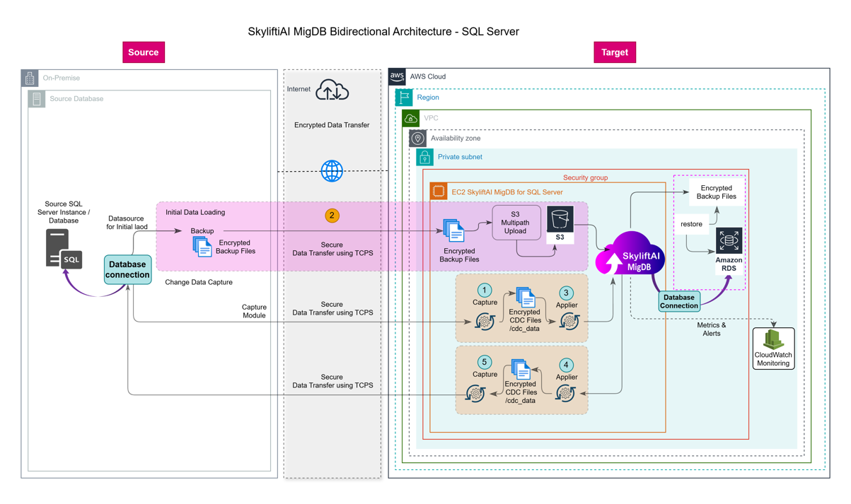Click the Availability zone pin icon

(418, 139)
